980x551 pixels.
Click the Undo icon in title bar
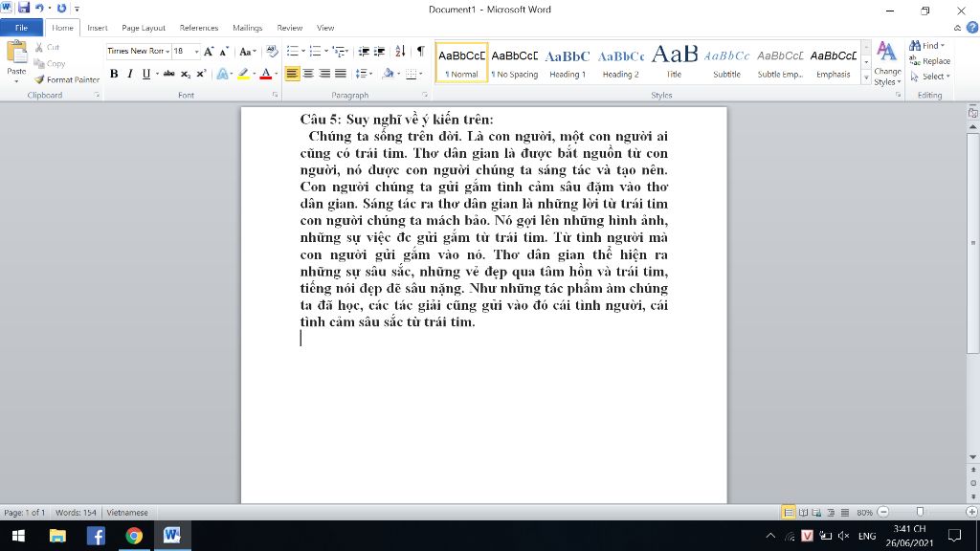pos(39,8)
